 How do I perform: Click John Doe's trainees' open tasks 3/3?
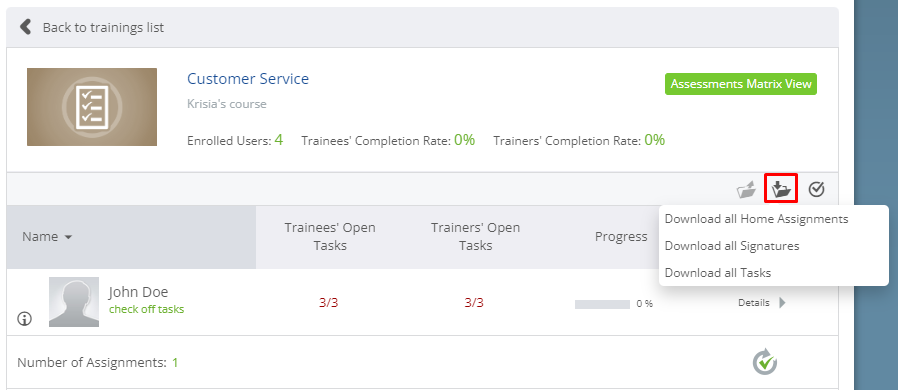click(x=329, y=302)
